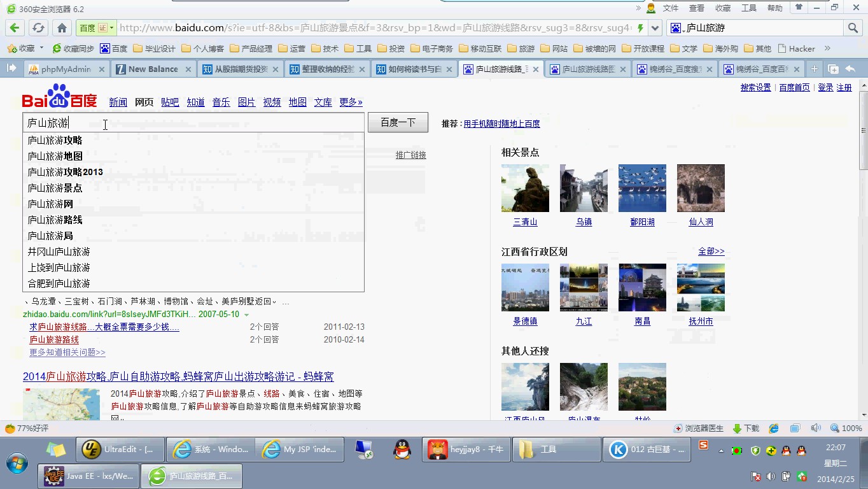Click the 收藏同步 bookmark sync icon
This screenshot has height=489, width=868.
(73, 48)
